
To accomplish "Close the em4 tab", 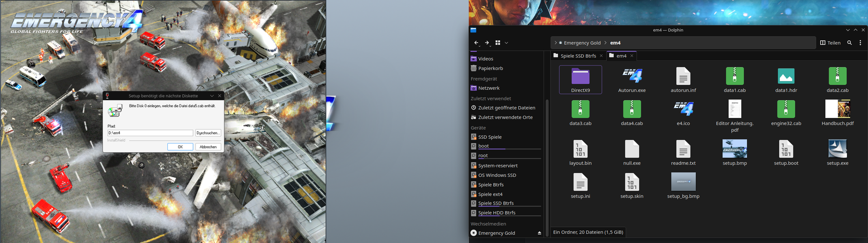I will pos(632,56).
